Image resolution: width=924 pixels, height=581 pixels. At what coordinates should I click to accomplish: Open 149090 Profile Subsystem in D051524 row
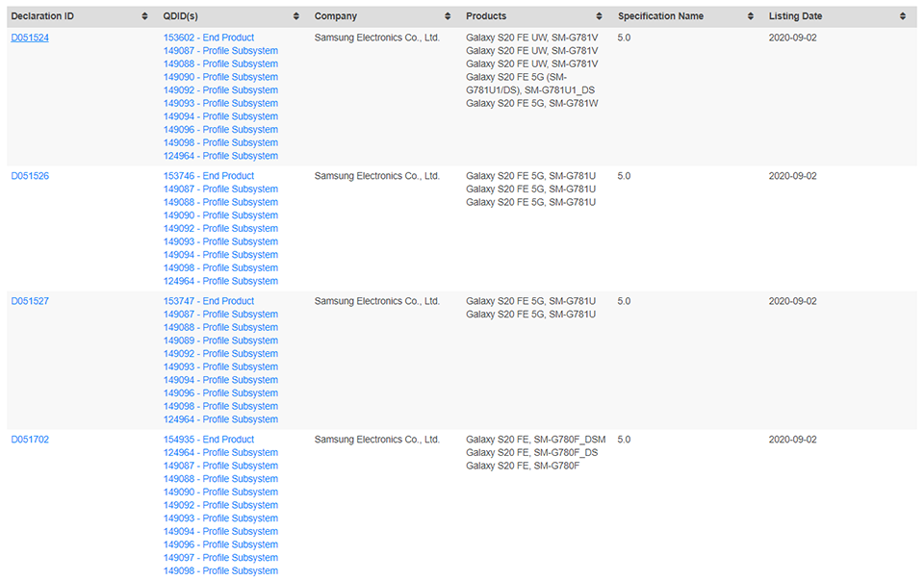point(220,77)
